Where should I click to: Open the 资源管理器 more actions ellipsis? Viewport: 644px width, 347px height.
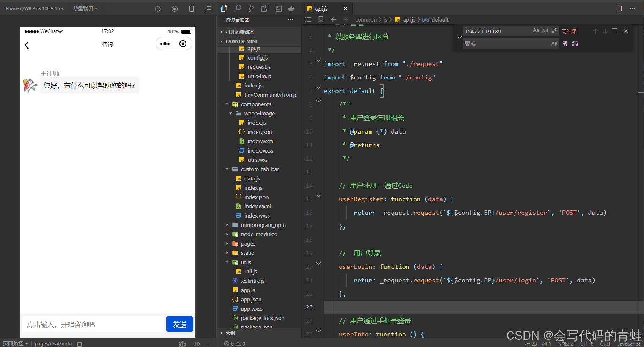point(290,20)
